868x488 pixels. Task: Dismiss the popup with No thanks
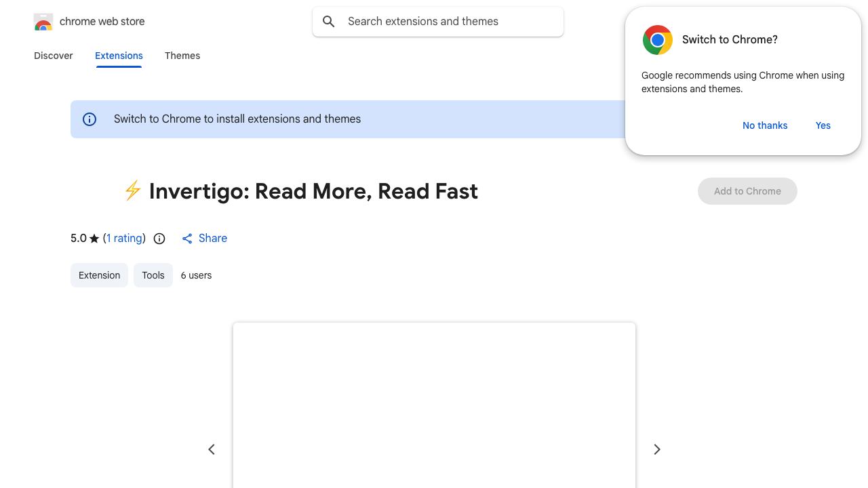click(x=765, y=125)
